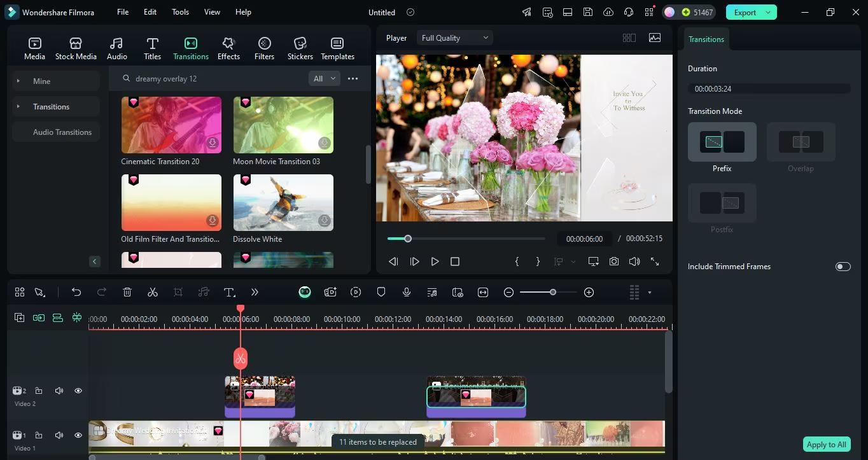Viewport: 868px width, 460px height.
Task: Open the scope/histogram view icon
Action: [x=655, y=38]
